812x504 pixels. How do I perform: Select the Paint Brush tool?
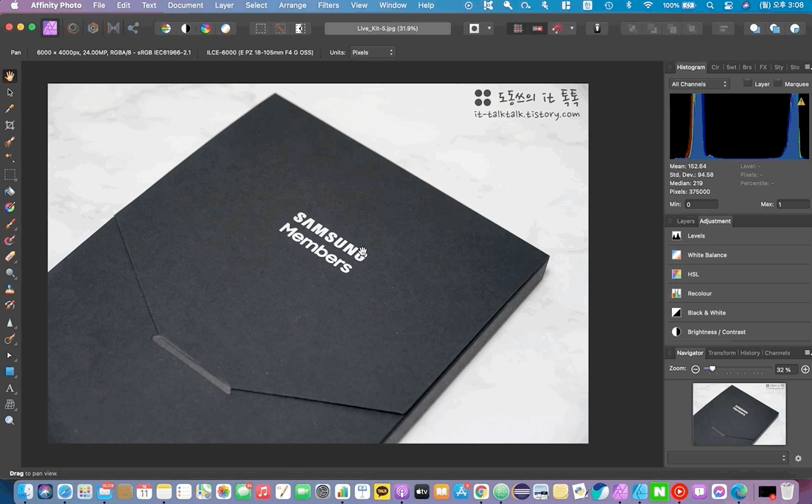pyautogui.click(x=10, y=224)
